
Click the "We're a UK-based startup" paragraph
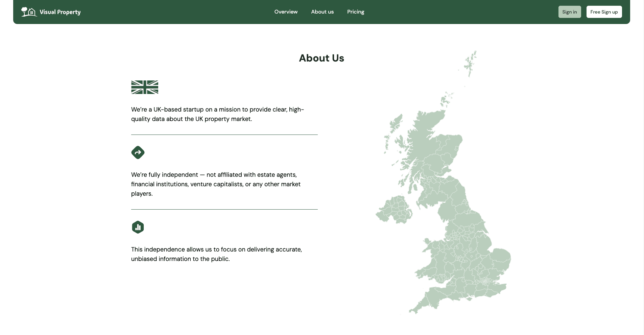pyautogui.click(x=218, y=114)
